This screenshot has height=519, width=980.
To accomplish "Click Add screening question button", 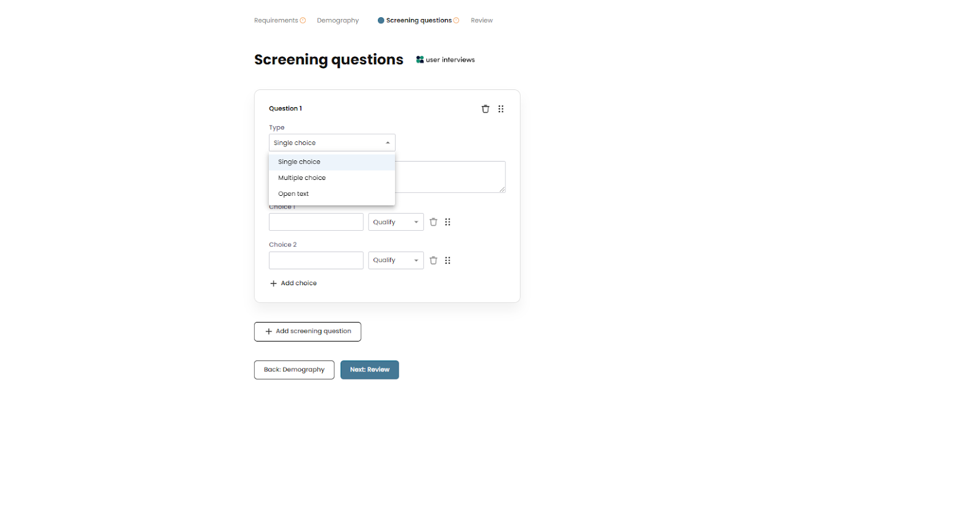I will point(307,332).
